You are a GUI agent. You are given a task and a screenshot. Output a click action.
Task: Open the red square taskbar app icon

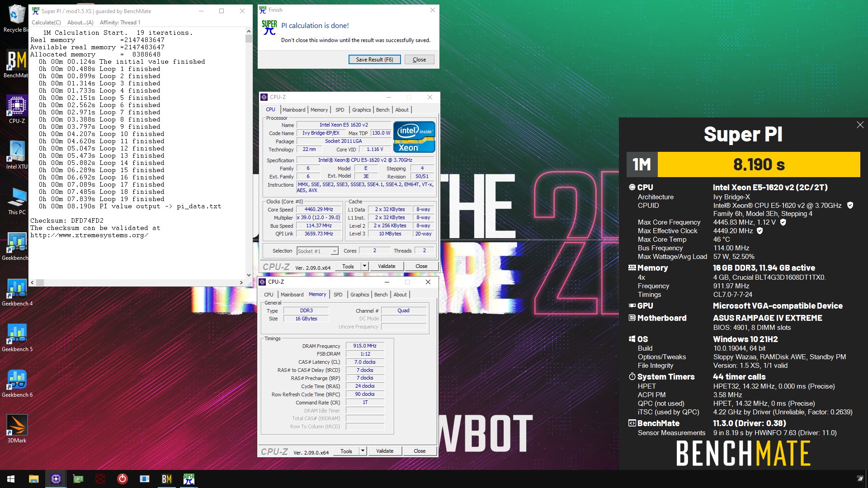pos(100,479)
